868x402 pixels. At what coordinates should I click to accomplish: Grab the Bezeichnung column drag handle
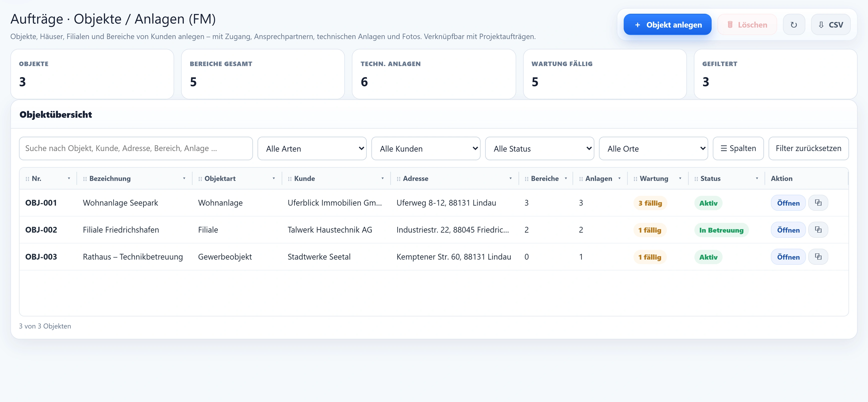85,179
